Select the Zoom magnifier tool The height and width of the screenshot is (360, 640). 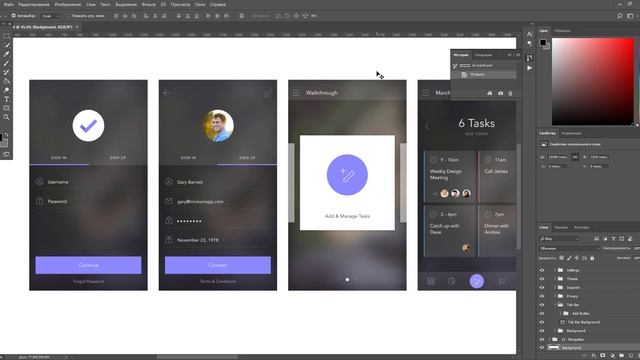coord(6,118)
